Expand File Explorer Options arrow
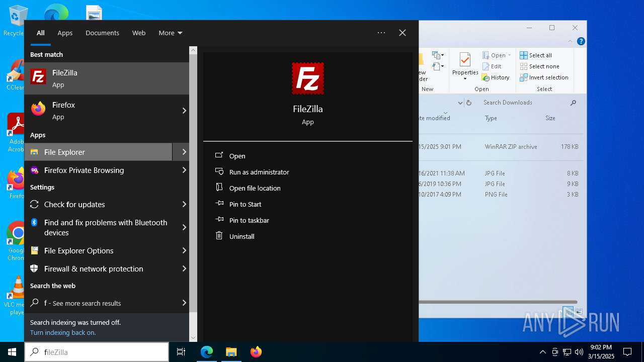 184,250
